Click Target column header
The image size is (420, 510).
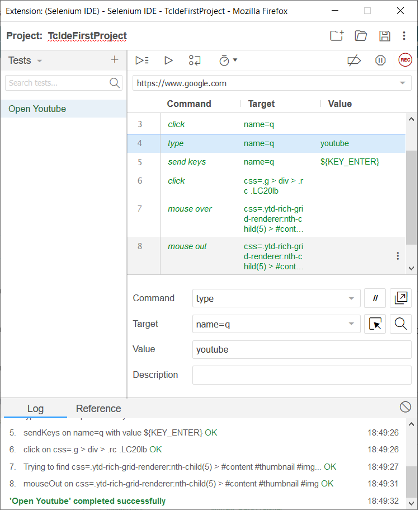[261, 104]
